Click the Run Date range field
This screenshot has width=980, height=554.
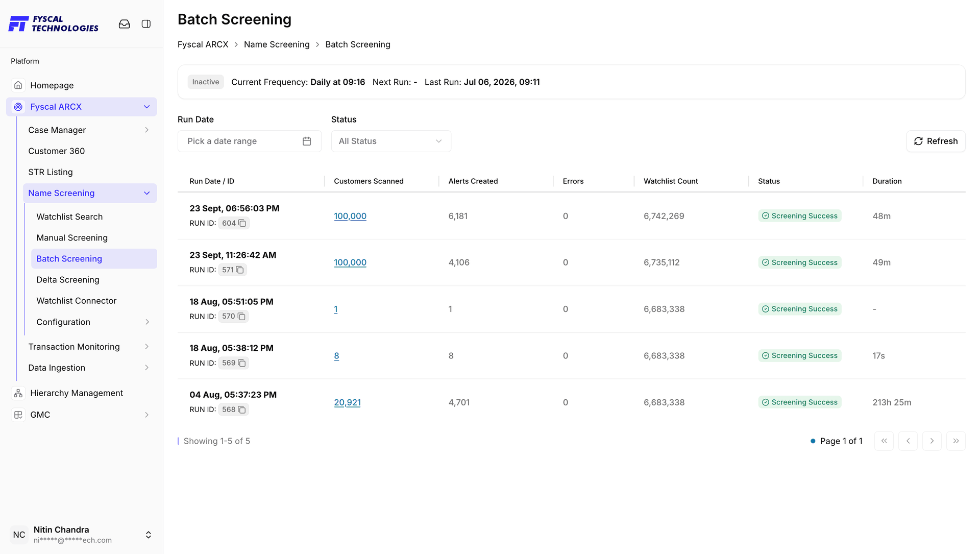[250, 141]
